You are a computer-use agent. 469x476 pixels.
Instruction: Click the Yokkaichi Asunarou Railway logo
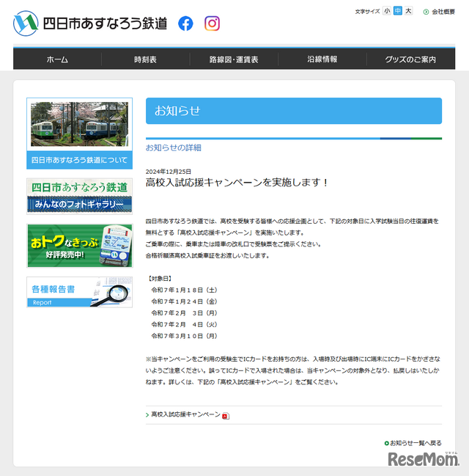tap(89, 23)
